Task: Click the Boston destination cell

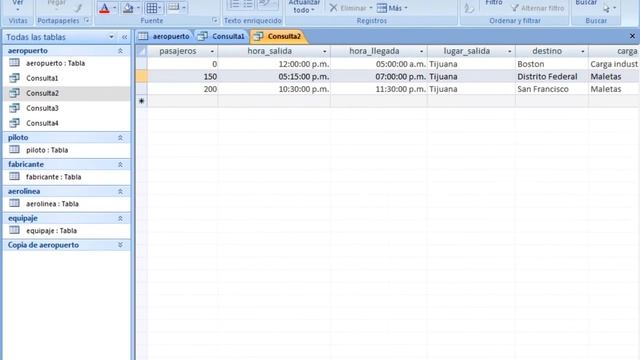Action: [552, 64]
